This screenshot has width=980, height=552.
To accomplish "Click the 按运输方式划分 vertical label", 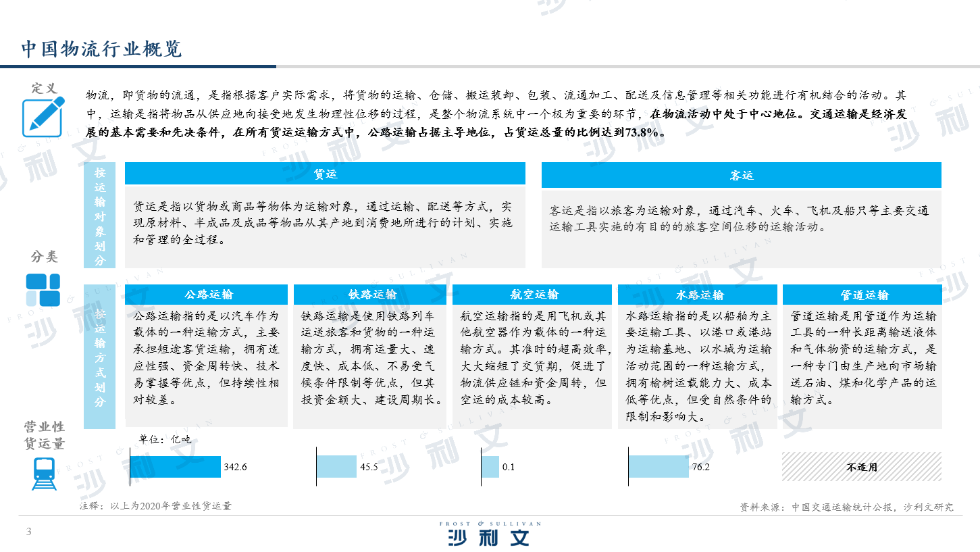I will coord(100,357).
